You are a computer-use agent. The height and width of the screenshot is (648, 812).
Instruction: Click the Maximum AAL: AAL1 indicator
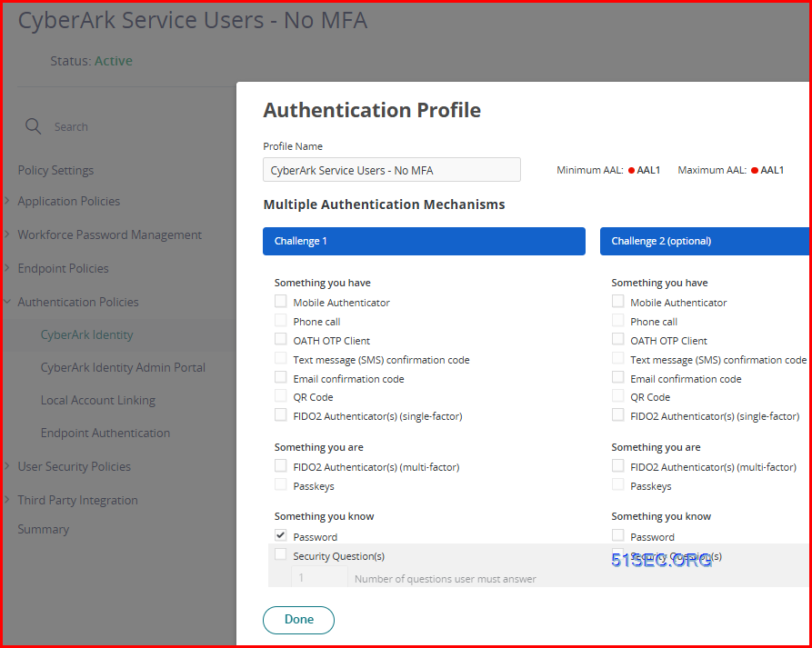coord(731,170)
